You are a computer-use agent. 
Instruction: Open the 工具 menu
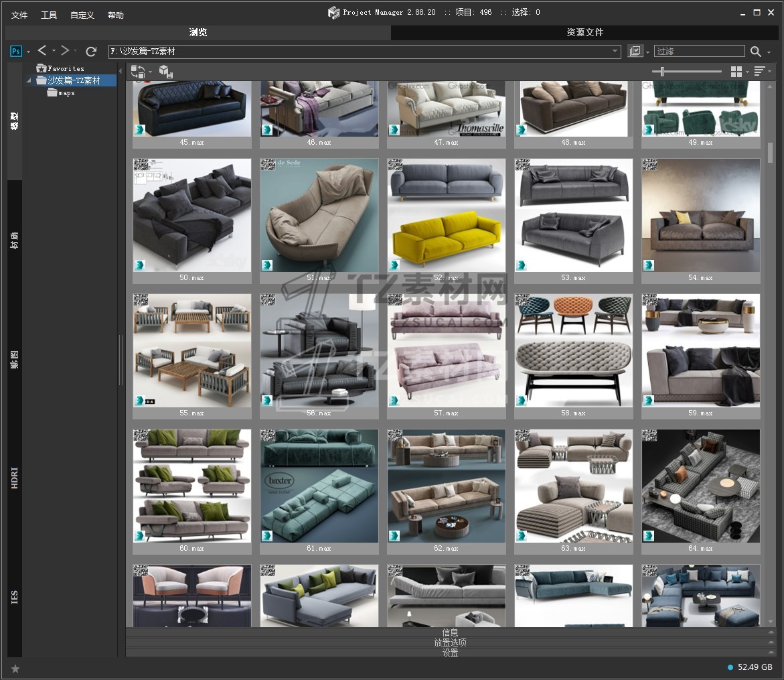49,15
